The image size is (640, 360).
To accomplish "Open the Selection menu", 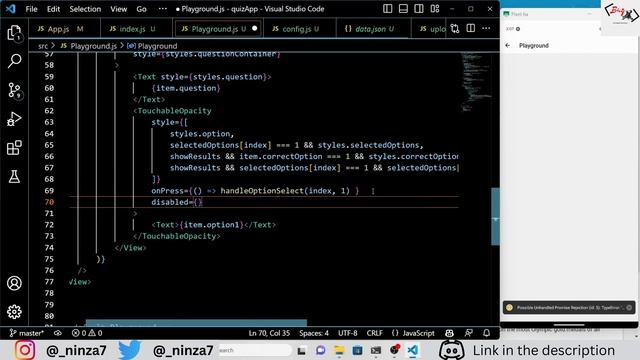I will click(85, 9).
